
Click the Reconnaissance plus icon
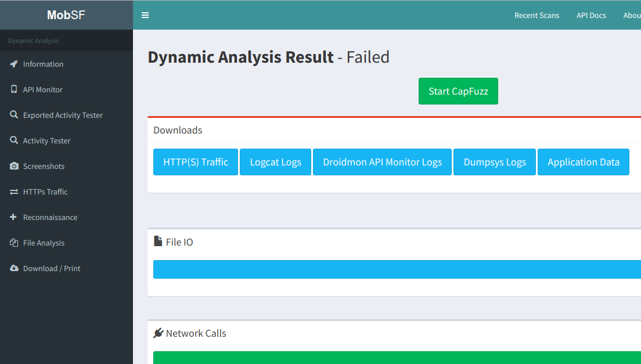[x=14, y=217]
